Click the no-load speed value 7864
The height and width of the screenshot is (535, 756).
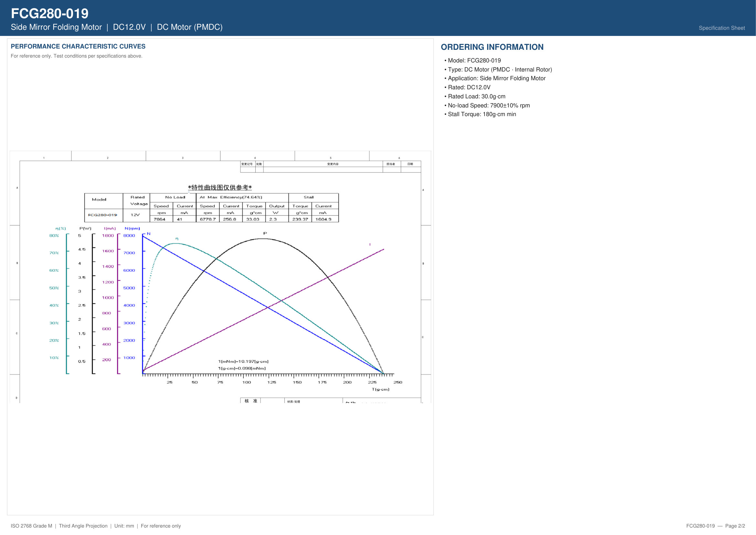pos(159,219)
